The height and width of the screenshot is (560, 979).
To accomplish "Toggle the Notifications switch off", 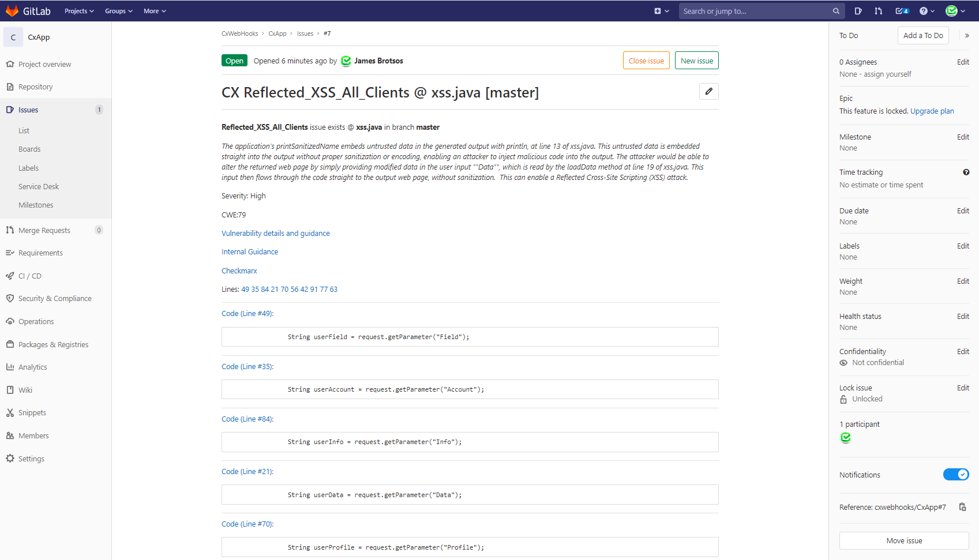I will (x=955, y=474).
